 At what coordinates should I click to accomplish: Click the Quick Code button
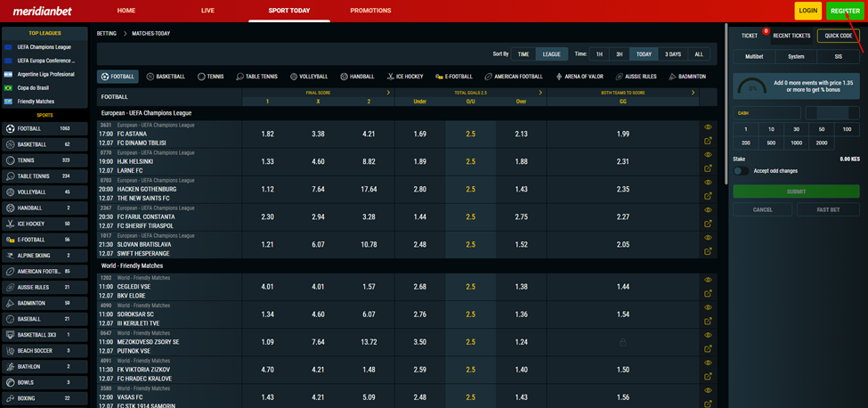(x=838, y=36)
